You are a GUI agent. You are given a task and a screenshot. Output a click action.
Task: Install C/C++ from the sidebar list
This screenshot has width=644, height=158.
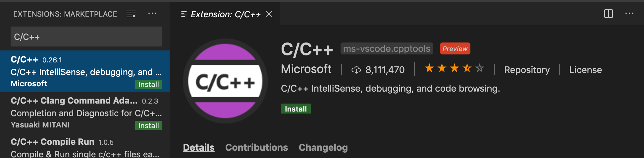click(x=148, y=84)
